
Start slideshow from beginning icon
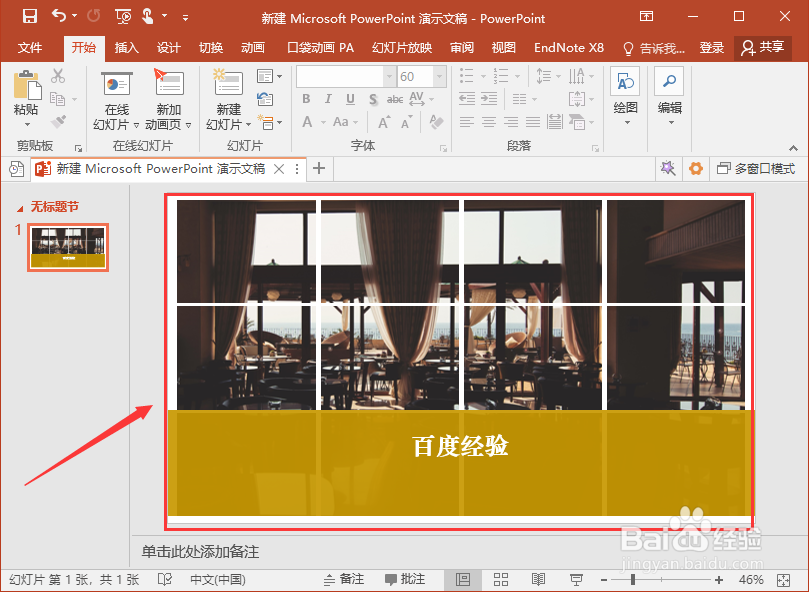point(123,17)
